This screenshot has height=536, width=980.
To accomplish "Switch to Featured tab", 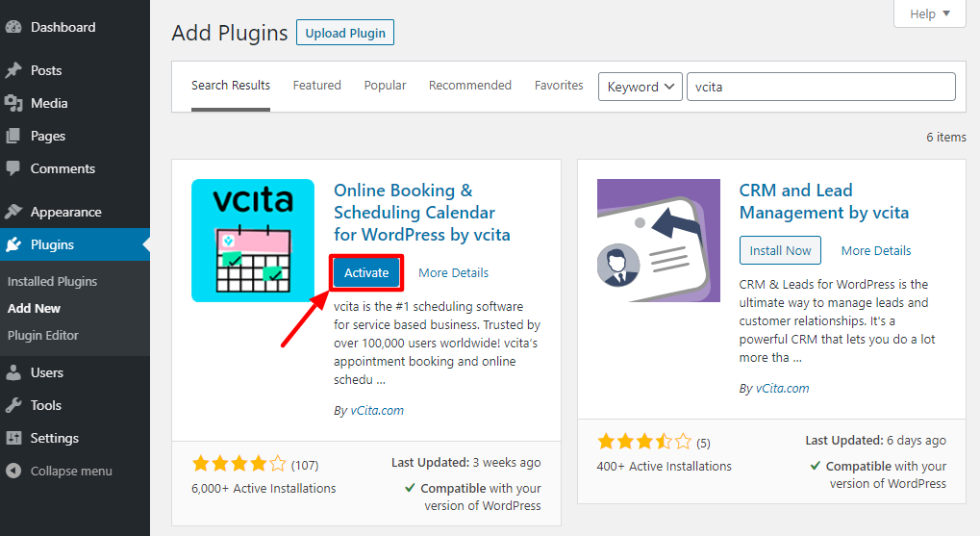I will tap(316, 86).
